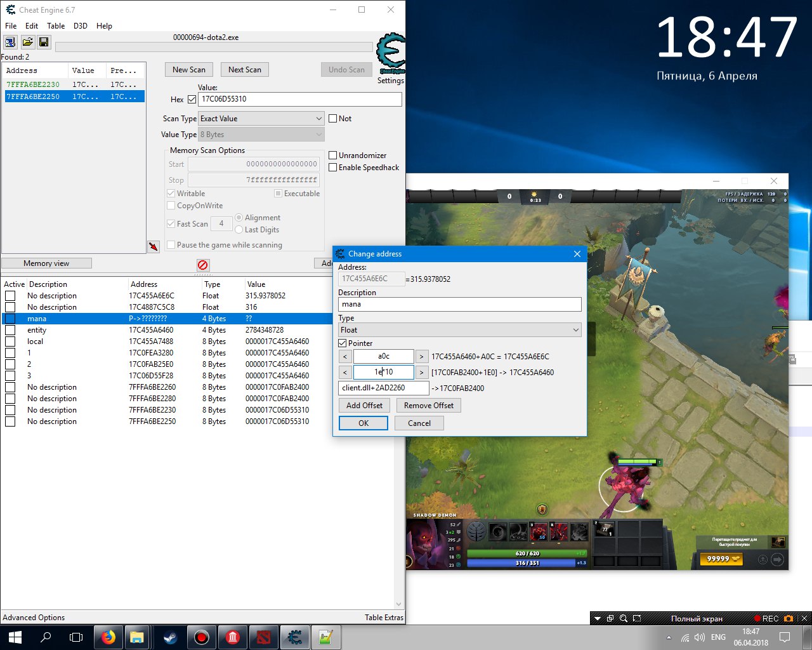The image size is (812, 650).
Task: Click the Next Scan button
Action: (x=244, y=70)
